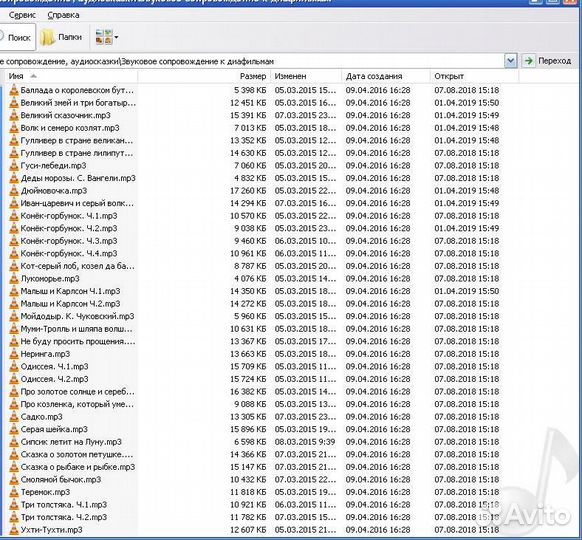Click inside the address path field

(251, 61)
